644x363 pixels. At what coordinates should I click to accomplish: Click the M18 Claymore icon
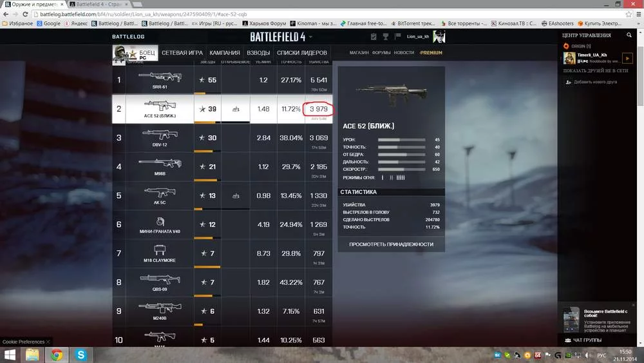160,250
